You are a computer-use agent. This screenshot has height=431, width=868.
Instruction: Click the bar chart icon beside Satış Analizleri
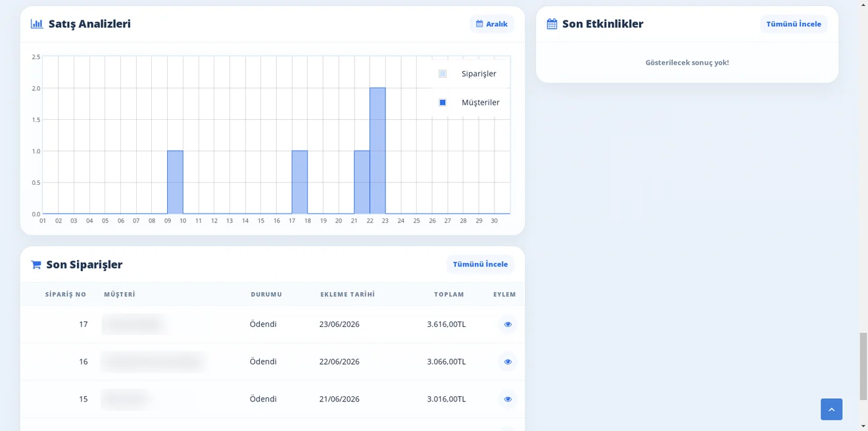coord(37,24)
